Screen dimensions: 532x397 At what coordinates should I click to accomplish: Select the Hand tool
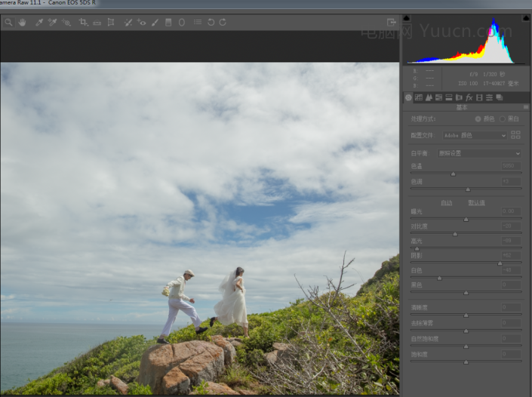pos(22,23)
